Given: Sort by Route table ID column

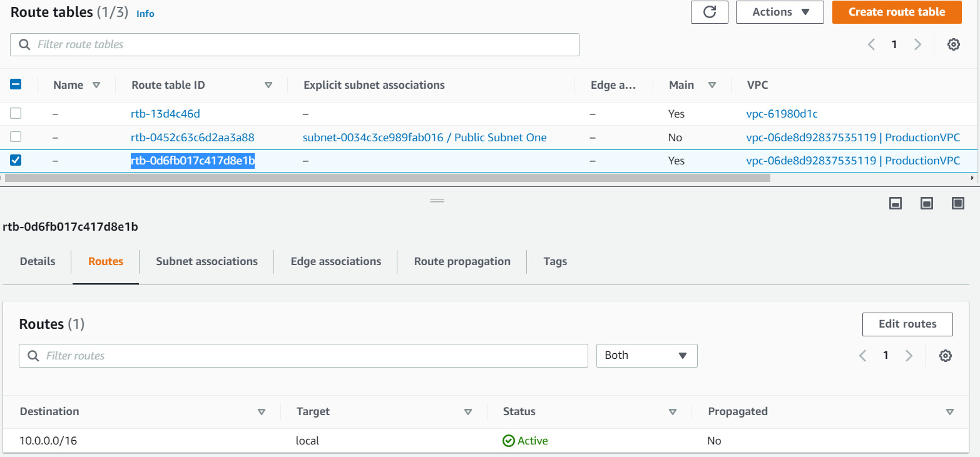Looking at the screenshot, I should (x=268, y=85).
